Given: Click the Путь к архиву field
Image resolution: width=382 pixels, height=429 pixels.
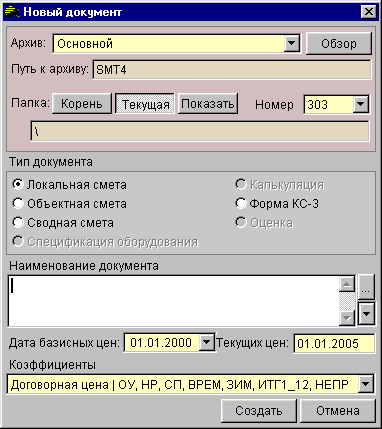Looking at the screenshot, I should coord(232,70).
